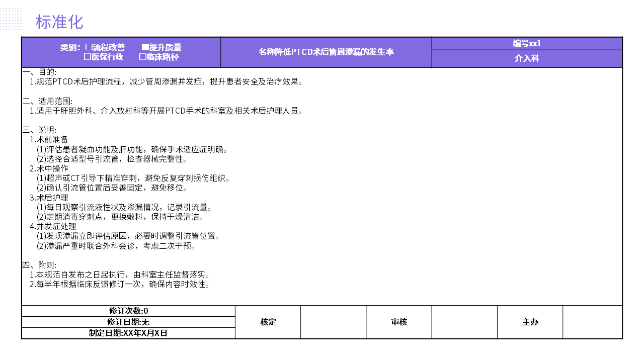Click the 二、适用范围 section heading
This screenshot has width=644, height=362.
coord(47,101)
